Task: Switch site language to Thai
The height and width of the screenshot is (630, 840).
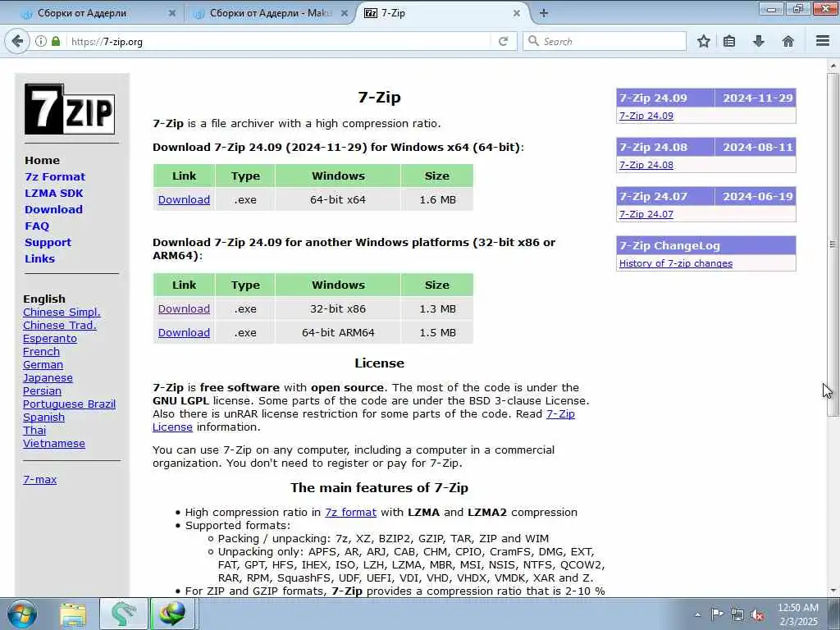Action: pyautogui.click(x=34, y=430)
